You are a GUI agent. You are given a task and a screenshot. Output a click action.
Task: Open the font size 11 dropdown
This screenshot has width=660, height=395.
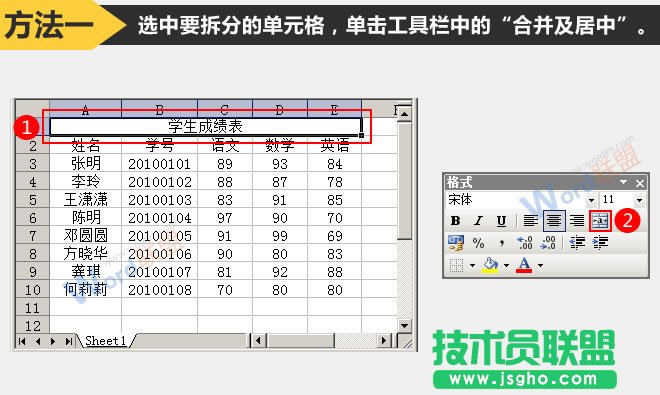click(x=639, y=200)
